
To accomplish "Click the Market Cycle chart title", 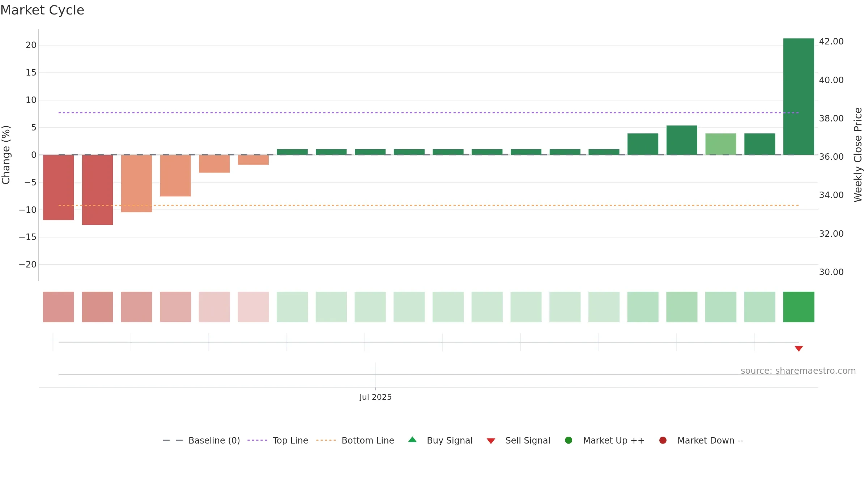I will pos(42,10).
